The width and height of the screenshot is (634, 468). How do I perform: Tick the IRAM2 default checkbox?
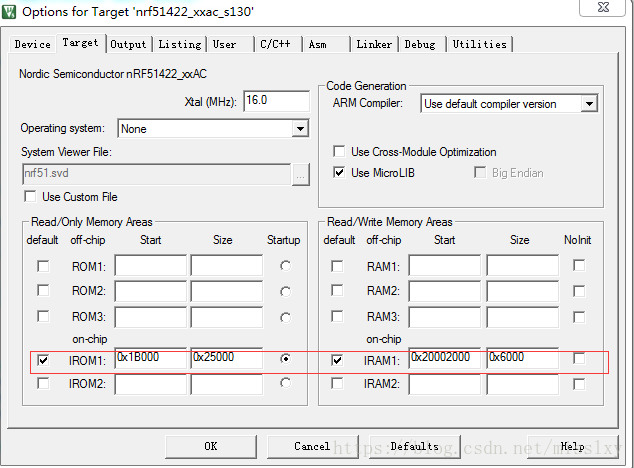tap(337, 383)
